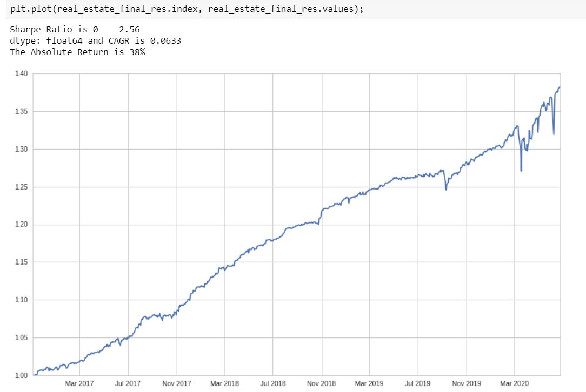Click the final peak of the plotted line
The image size is (586, 392).
coord(560,87)
